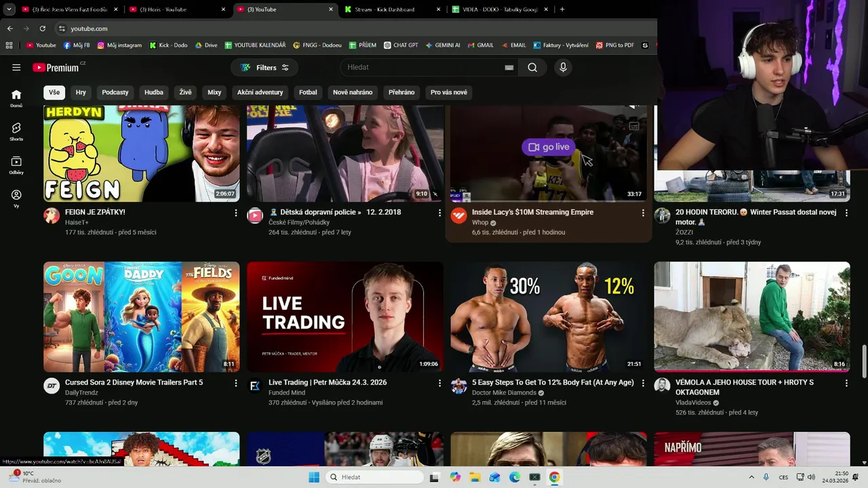Start voice search with the microphone icon
Image resolution: width=868 pixels, height=488 pixels.
coord(563,67)
